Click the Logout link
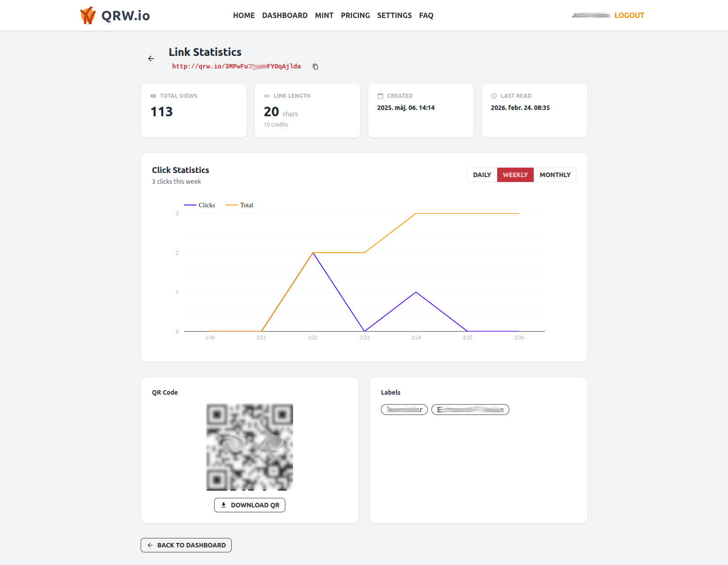This screenshot has width=728, height=565. (x=629, y=15)
